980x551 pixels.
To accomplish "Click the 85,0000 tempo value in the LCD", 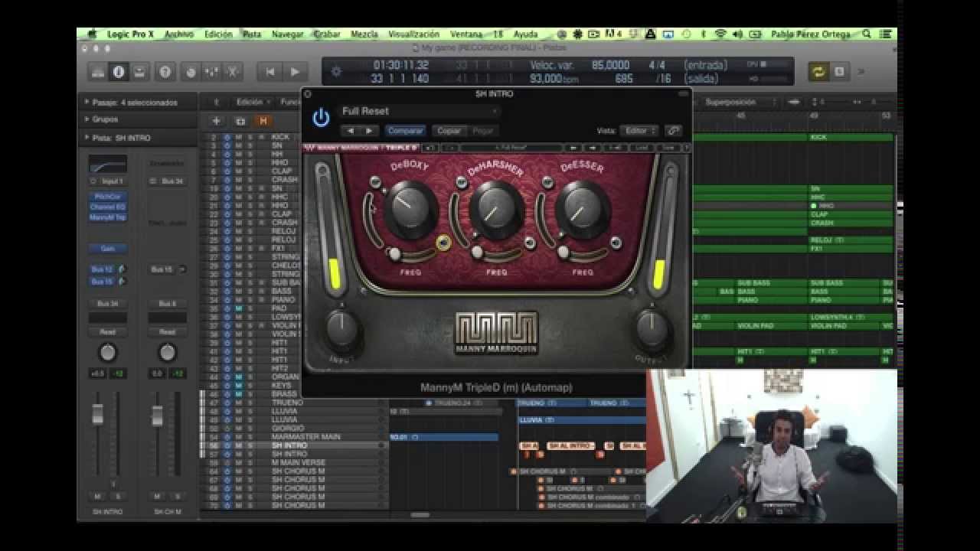I will tap(610, 65).
